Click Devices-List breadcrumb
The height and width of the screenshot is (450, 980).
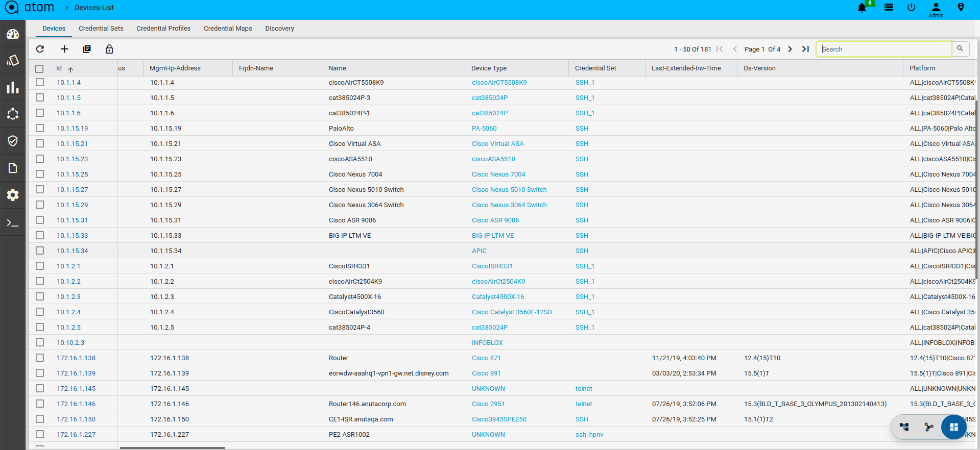[x=94, y=8]
